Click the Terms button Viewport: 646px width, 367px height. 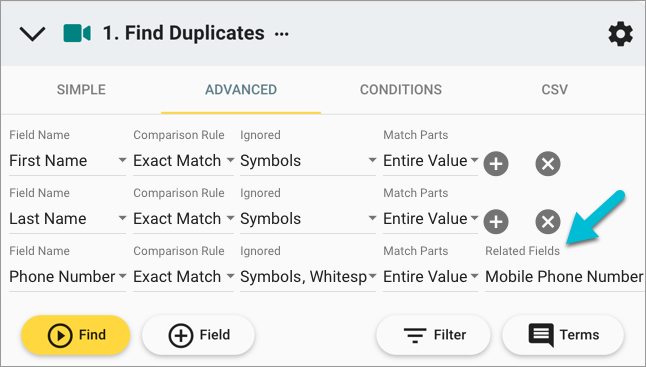coord(563,335)
